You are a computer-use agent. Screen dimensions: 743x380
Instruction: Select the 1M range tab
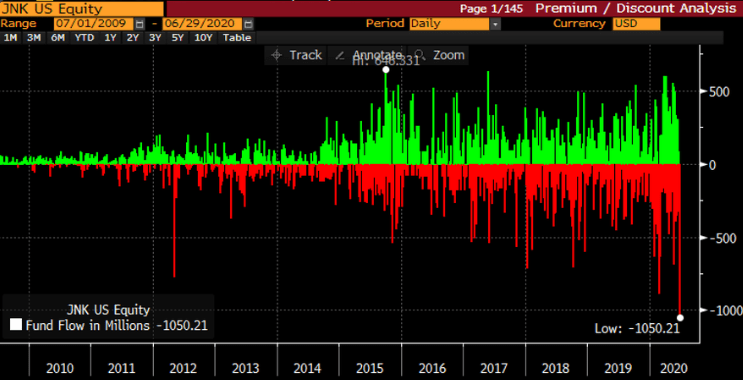(10, 38)
